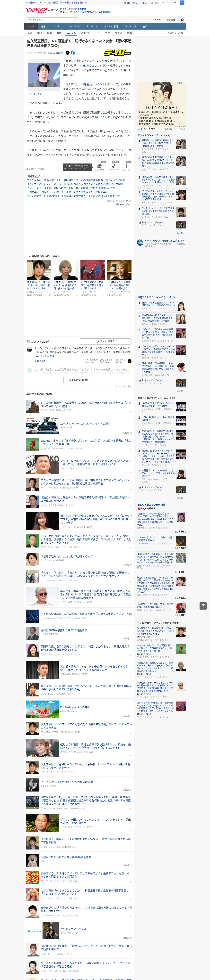Open the 203 comments count icon
The image size is (210, 980).
click(x=52, y=53)
